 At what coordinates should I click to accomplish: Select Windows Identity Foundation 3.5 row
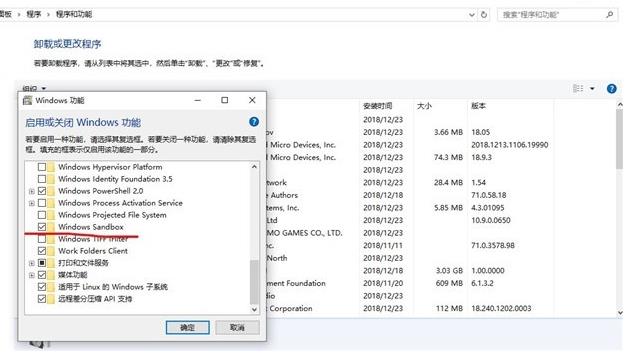click(x=115, y=179)
